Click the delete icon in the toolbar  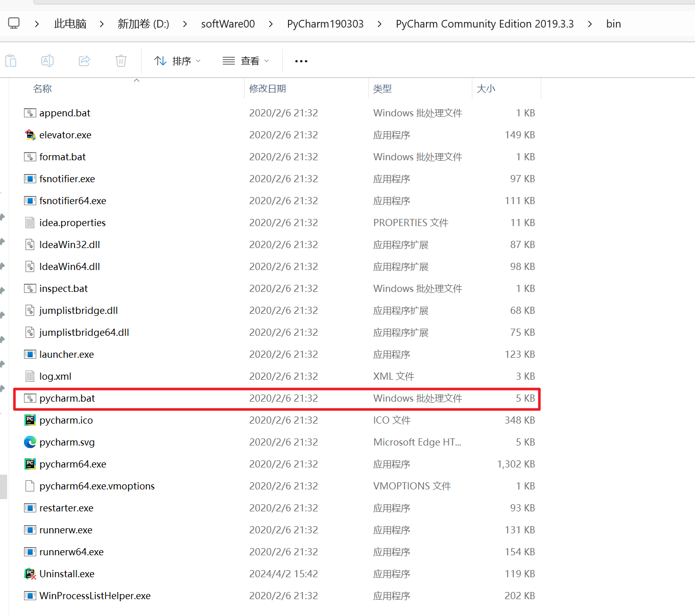tap(121, 60)
